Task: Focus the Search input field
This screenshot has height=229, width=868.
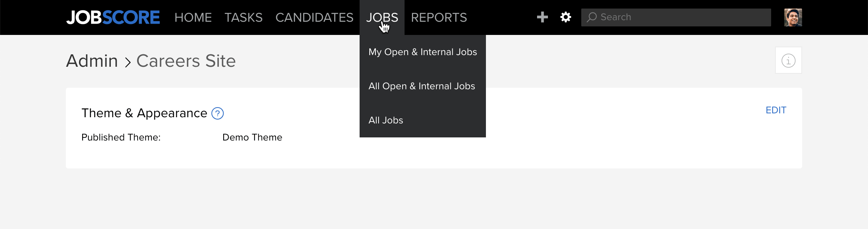Action: click(676, 17)
